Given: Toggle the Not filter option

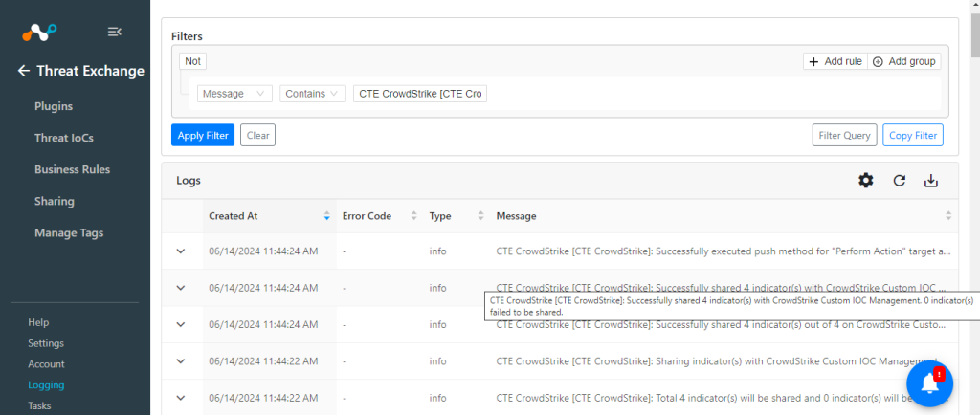Looking at the screenshot, I should click(x=192, y=61).
